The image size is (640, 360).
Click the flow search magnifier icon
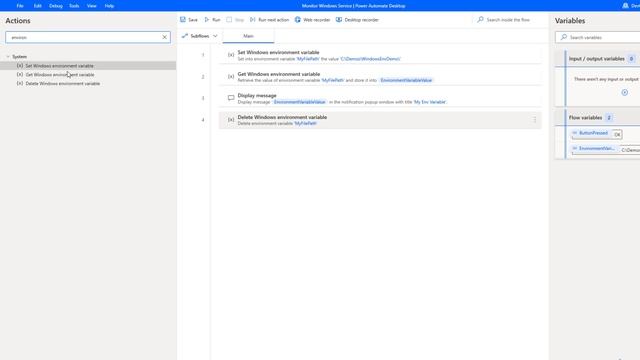point(480,20)
